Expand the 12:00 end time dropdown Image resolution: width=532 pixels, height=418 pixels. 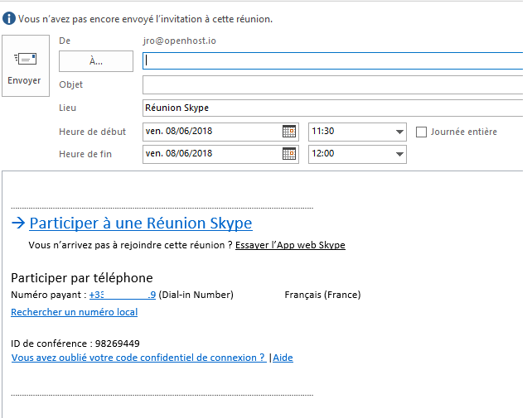coord(399,154)
